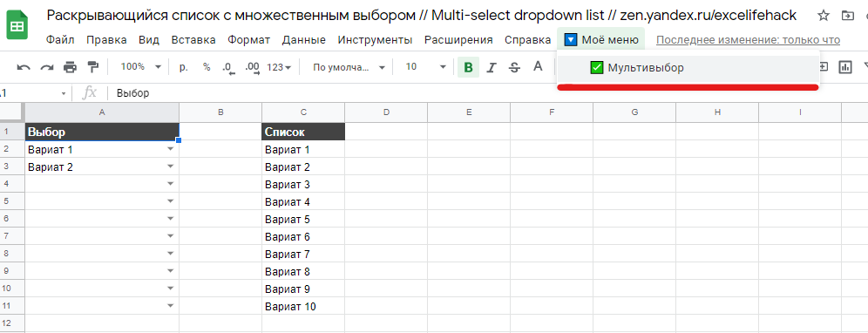This screenshot has height=333, width=868.
Task: Format cell as percent
Action: tap(207, 68)
